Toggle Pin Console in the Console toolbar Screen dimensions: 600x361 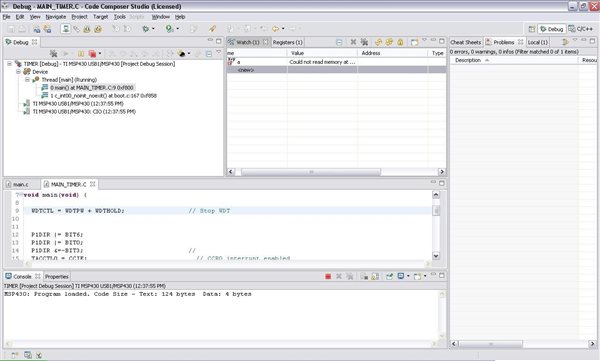(x=389, y=276)
